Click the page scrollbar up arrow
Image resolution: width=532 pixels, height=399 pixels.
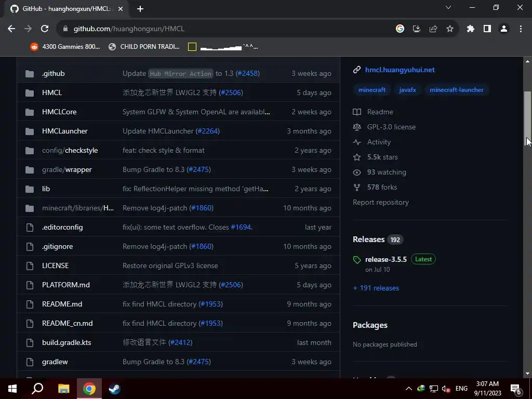pos(527,61)
